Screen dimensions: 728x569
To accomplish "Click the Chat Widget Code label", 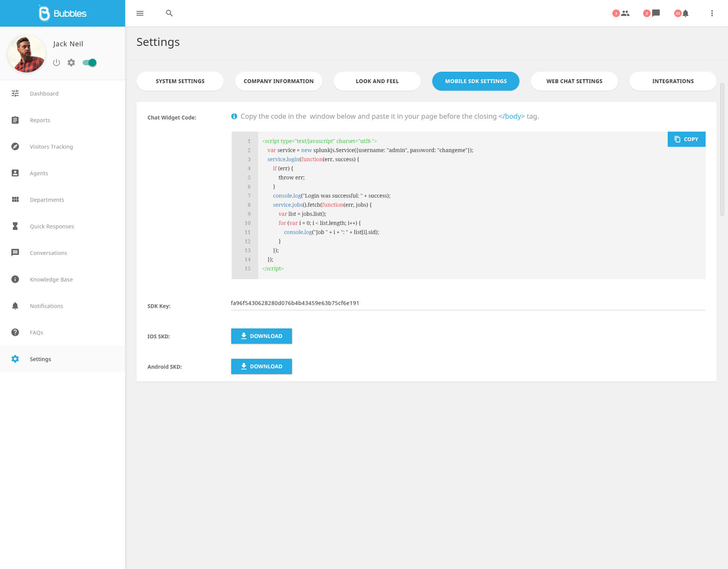I will [x=172, y=118].
